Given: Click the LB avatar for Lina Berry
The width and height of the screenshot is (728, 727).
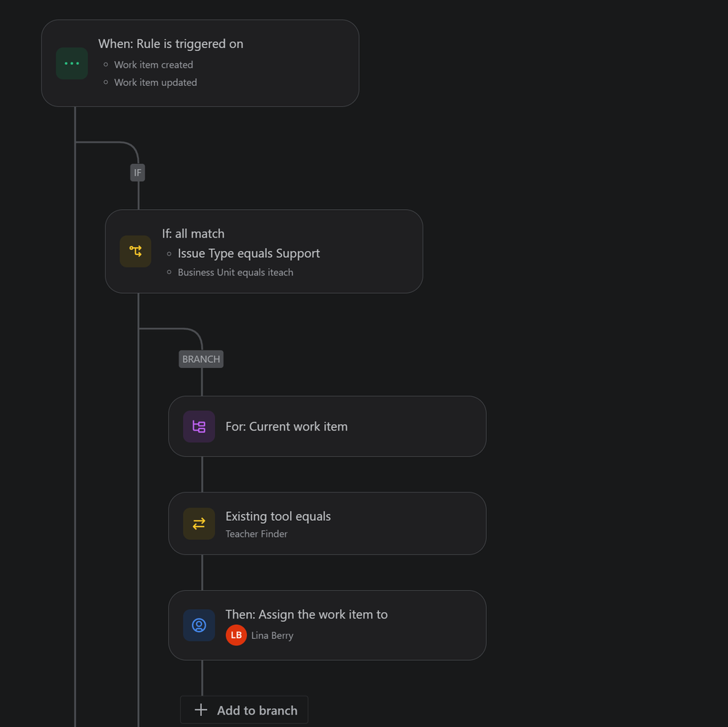Looking at the screenshot, I should [x=236, y=635].
